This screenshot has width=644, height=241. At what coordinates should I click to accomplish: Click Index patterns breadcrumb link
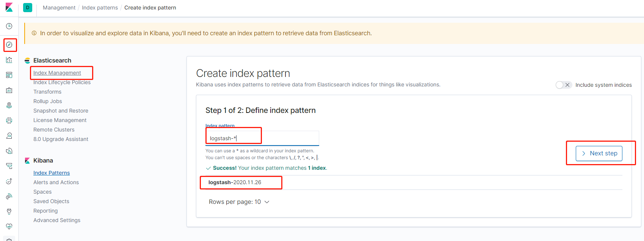point(100,8)
